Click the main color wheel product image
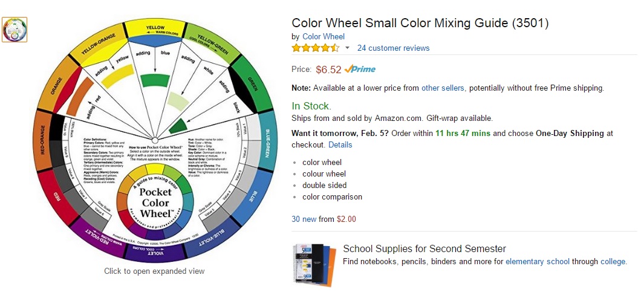The width and height of the screenshot is (644, 292). [155, 139]
